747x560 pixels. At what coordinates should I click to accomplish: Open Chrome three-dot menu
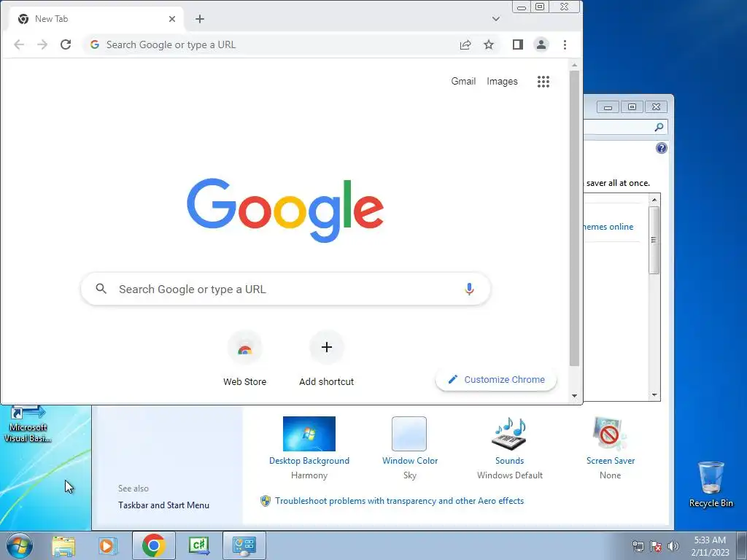[x=565, y=44]
